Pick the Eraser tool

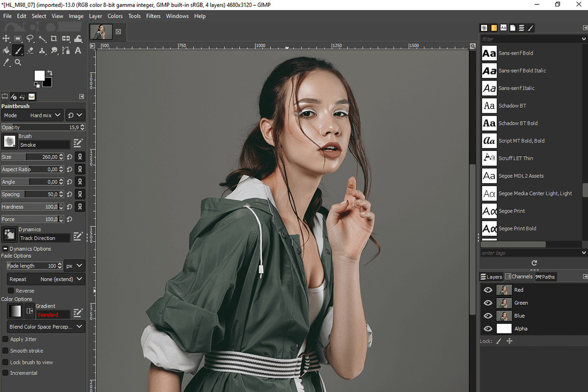tap(30, 50)
